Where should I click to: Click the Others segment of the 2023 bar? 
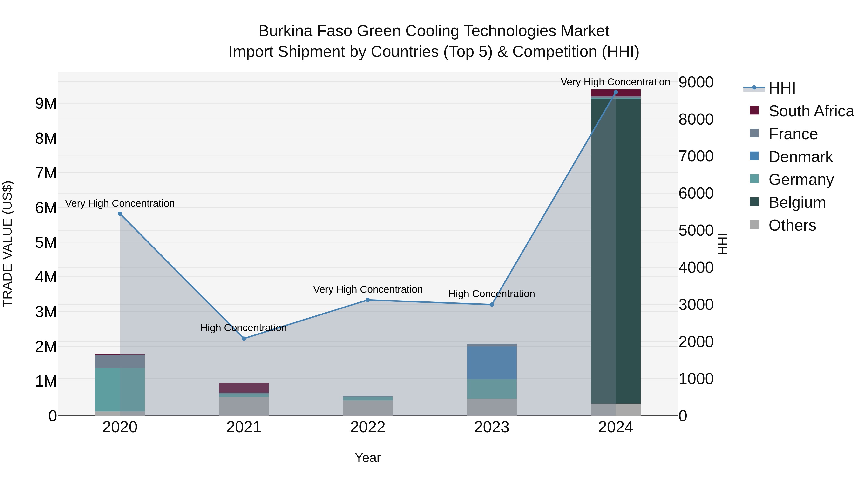(492, 407)
